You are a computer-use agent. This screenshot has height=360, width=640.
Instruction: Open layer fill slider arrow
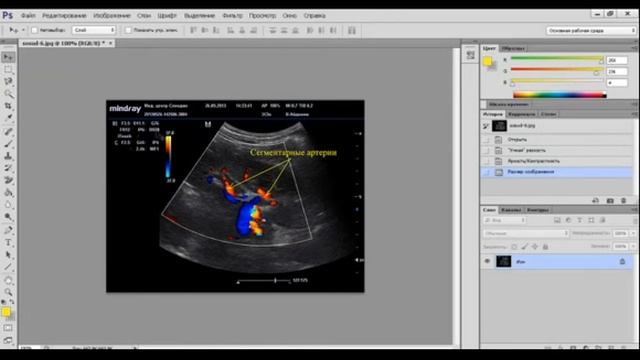point(633,247)
